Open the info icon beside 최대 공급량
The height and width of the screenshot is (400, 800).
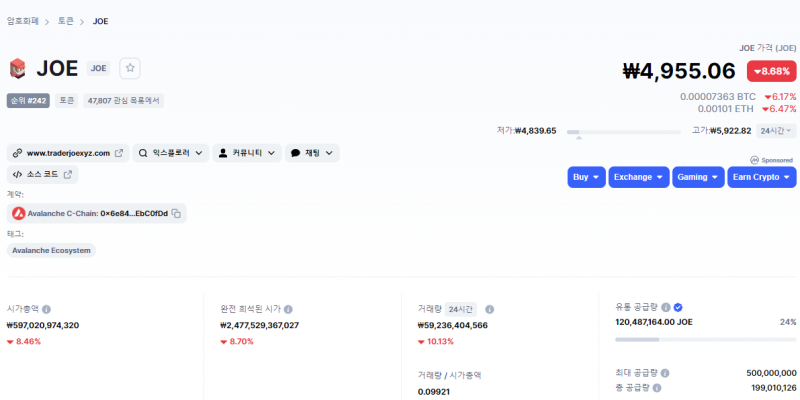click(665, 373)
